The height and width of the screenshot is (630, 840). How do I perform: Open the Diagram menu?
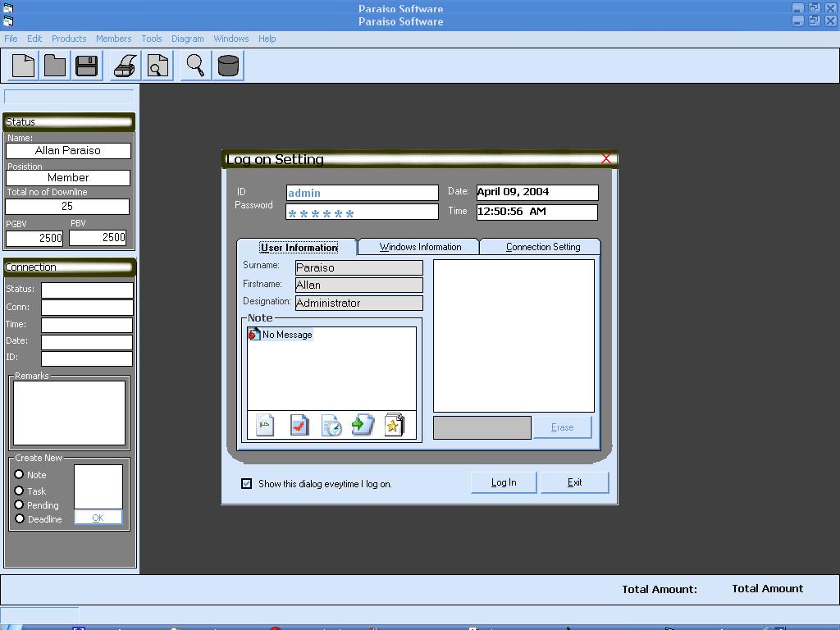pyautogui.click(x=188, y=39)
